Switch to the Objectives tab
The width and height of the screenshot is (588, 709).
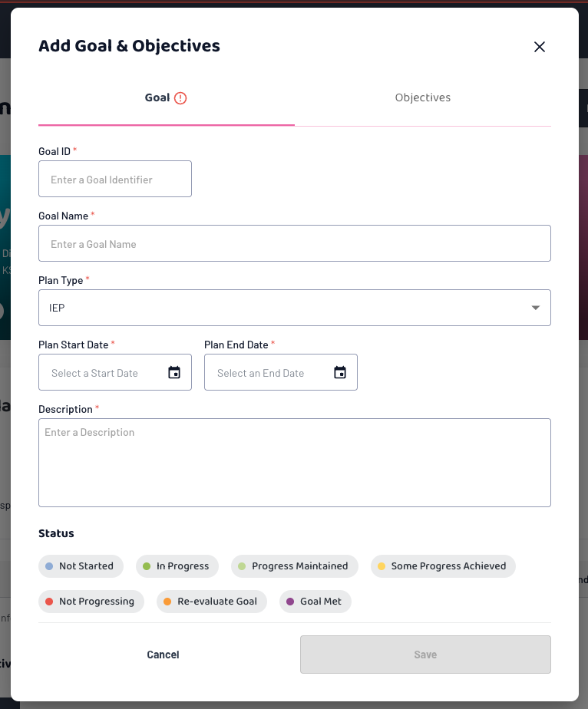[422, 97]
